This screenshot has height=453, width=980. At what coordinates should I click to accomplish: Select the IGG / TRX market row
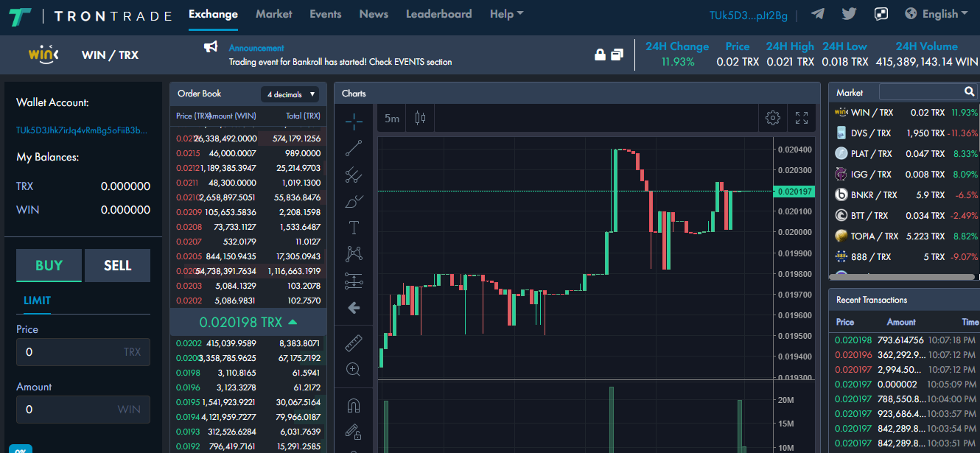pyautogui.click(x=906, y=175)
